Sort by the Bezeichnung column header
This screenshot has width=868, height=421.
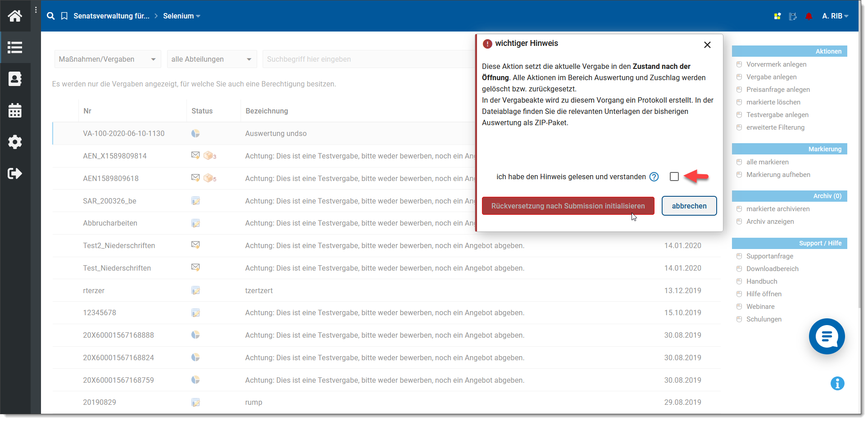click(x=267, y=111)
